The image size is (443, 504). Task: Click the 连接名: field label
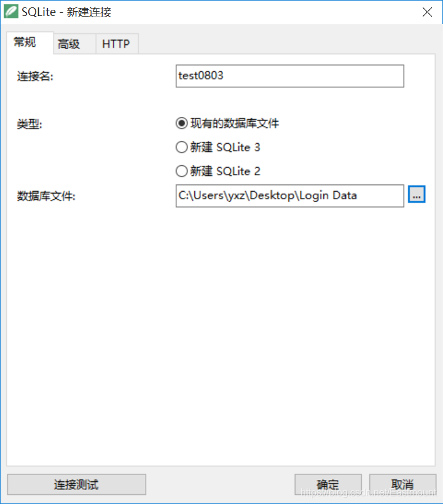pyautogui.click(x=35, y=76)
